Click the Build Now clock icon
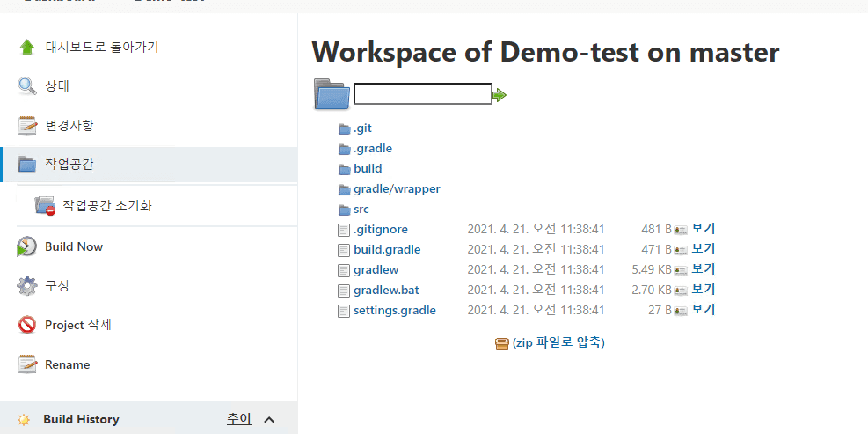 [26, 246]
